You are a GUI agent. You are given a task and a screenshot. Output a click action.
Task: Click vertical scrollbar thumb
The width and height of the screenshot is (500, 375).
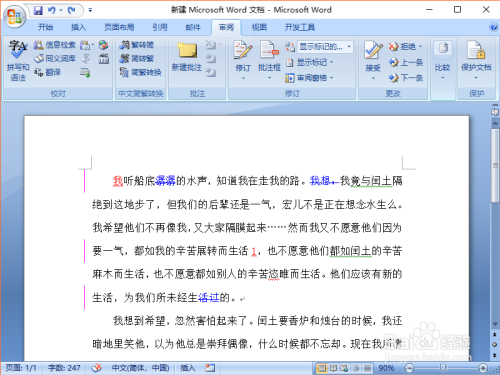[495, 166]
